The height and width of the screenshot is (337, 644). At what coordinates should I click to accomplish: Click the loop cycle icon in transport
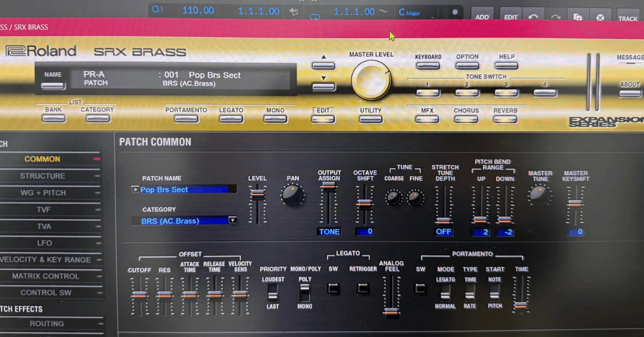pyautogui.click(x=315, y=17)
